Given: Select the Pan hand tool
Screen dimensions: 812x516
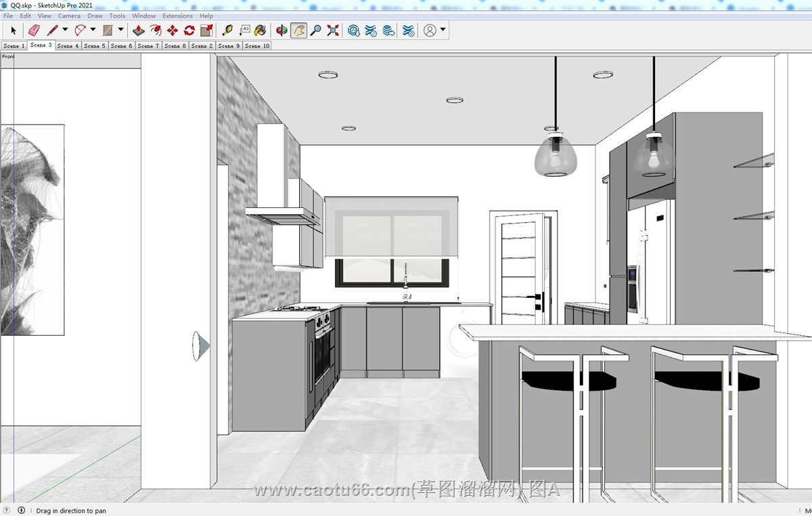Looking at the screenshot, I should tap(298, 30).
